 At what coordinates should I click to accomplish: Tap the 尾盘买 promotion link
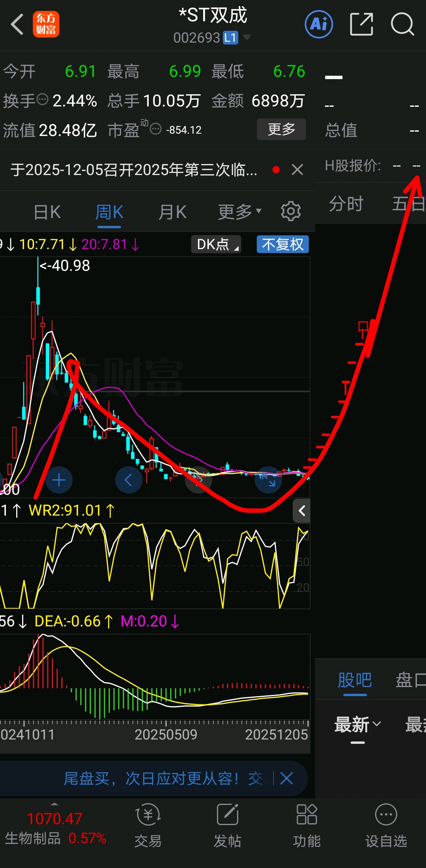click(x=165, y=779)
